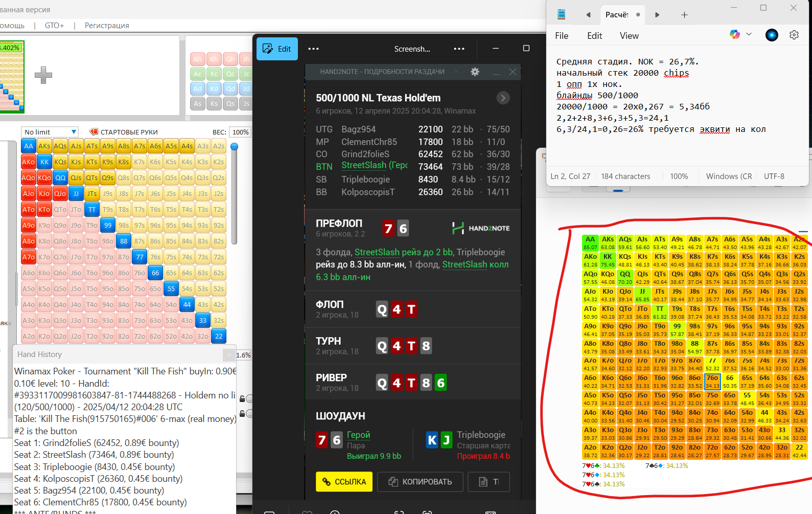Open Notepad settings gear
The image size is (812, 514).
point(794,35)
